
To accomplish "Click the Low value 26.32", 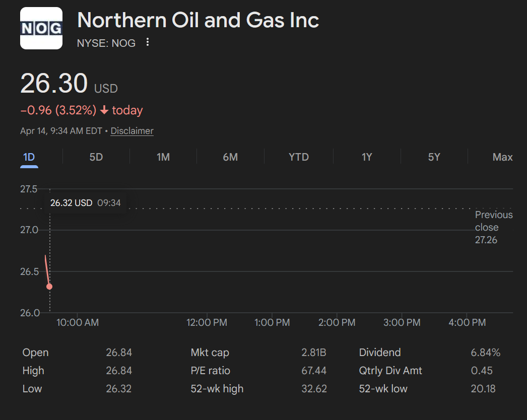I will pos(118,389).
